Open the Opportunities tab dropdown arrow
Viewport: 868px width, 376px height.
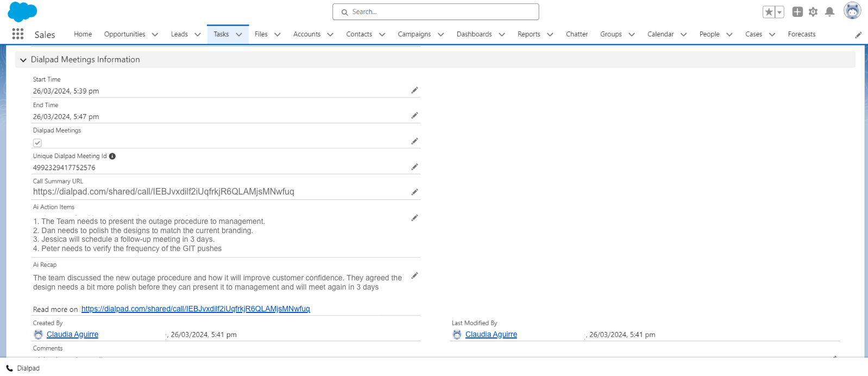click(x=155, y=34)
